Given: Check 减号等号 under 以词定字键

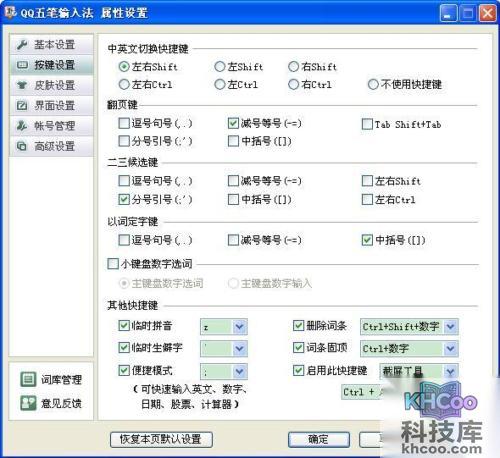Looking at the screenshot, I should click(x=233, y=240).
